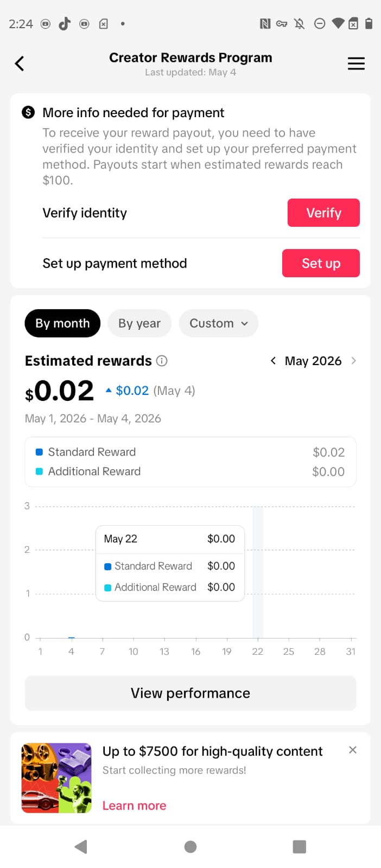Tap the Android home circle icon

190,847
